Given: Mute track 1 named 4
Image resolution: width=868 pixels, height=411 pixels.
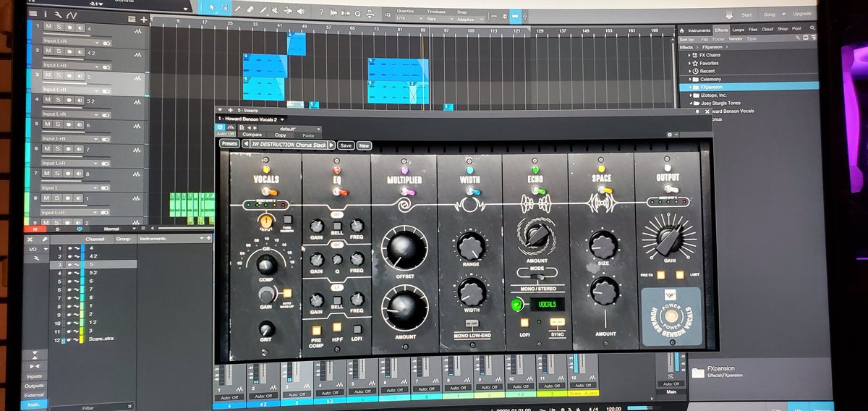Looking at the screenshot, I should 48,27.
